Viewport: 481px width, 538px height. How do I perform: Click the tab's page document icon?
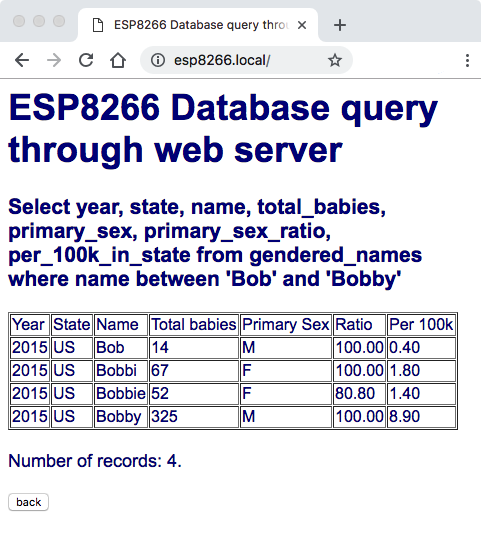[98, 25]
